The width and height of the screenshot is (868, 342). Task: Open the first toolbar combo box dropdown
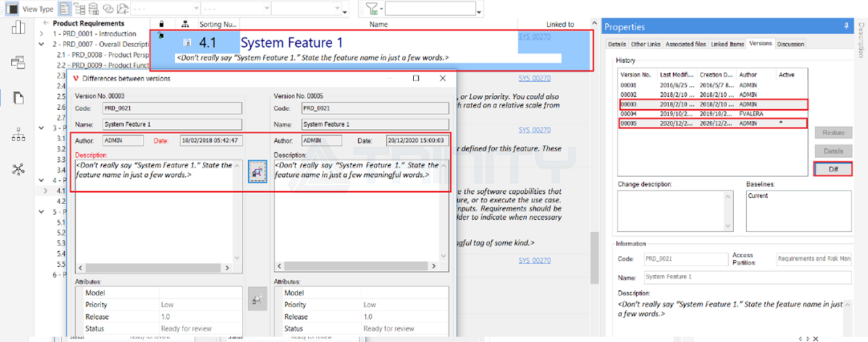click(x=195, y=9)
